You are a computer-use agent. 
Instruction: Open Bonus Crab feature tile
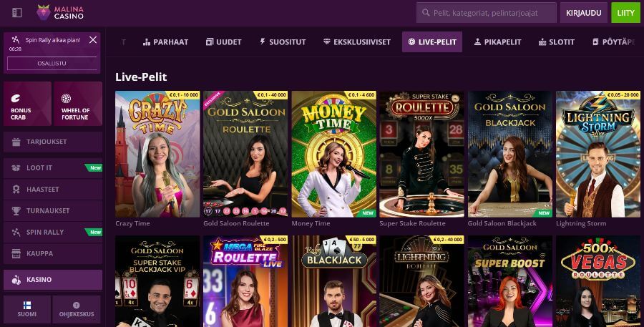point(27,104)
